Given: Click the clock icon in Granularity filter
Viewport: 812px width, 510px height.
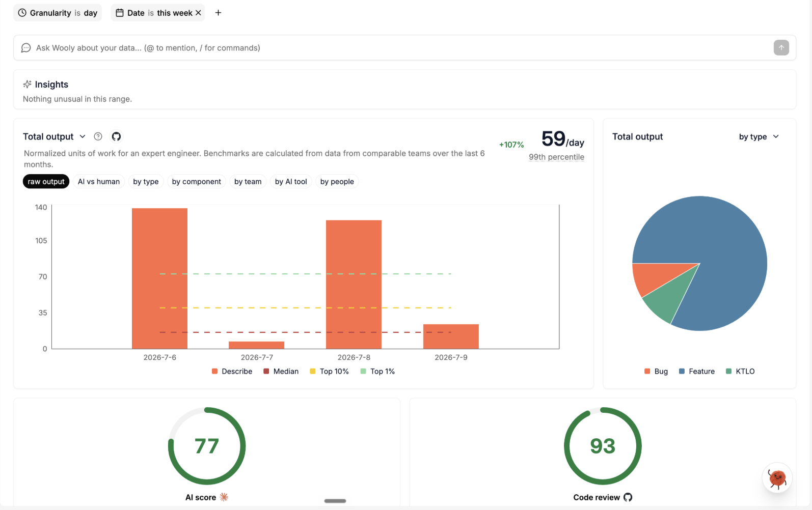Looking at the screenshot, I should (22, 13).
